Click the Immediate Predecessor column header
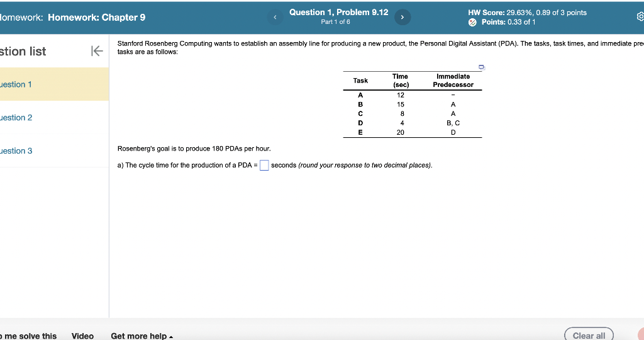Viewport: 644px width, 340px height. pos(453,81)
